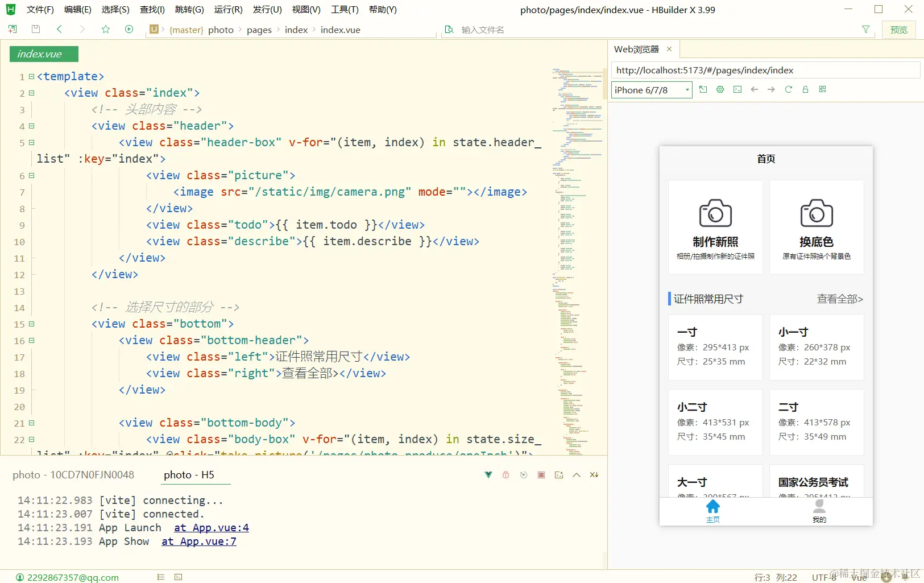
Task: Click the run play icon in the toolbar
Action: click(x=129, y=29)
